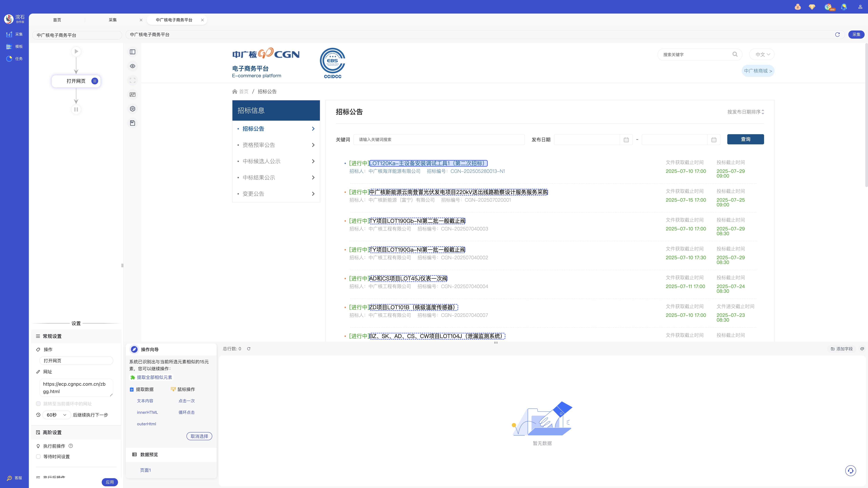Viewport: 868px width, 488px height.
Task: Toggle the sidebar panel layout icon
Action: click(132, 52)
